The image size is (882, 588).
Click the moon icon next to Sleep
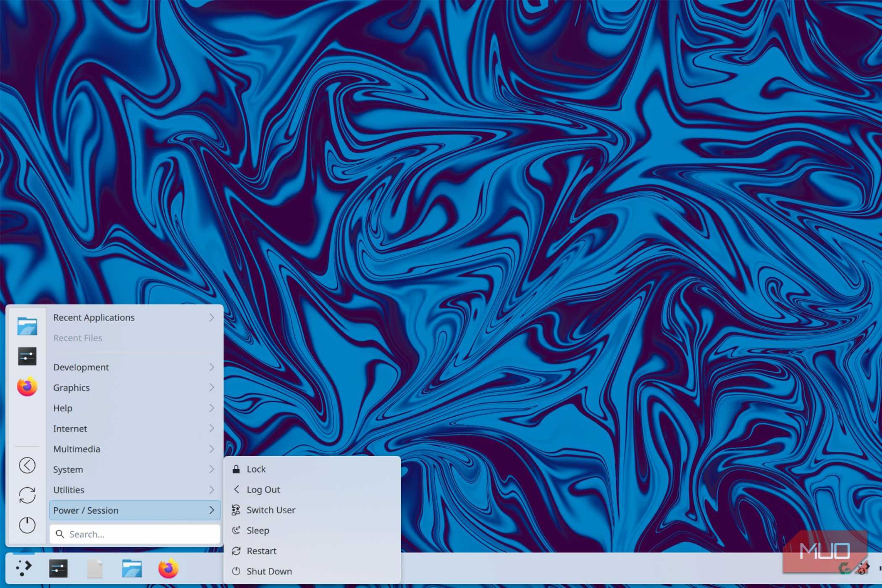(236, 530)
